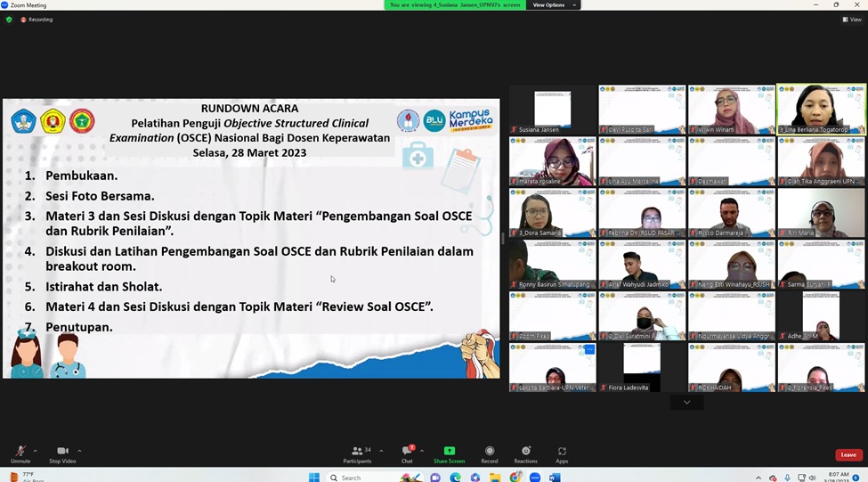
Task: Click the Recording indicator label
Action: coord(39,19)
